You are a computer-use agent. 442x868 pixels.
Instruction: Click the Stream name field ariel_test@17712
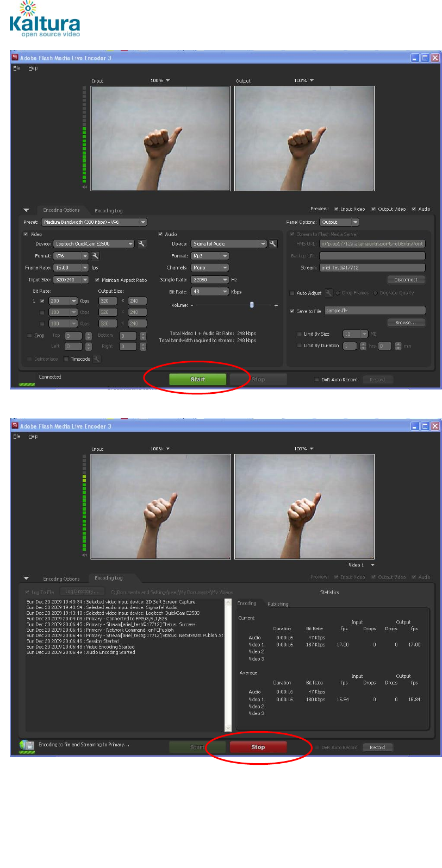372,268
